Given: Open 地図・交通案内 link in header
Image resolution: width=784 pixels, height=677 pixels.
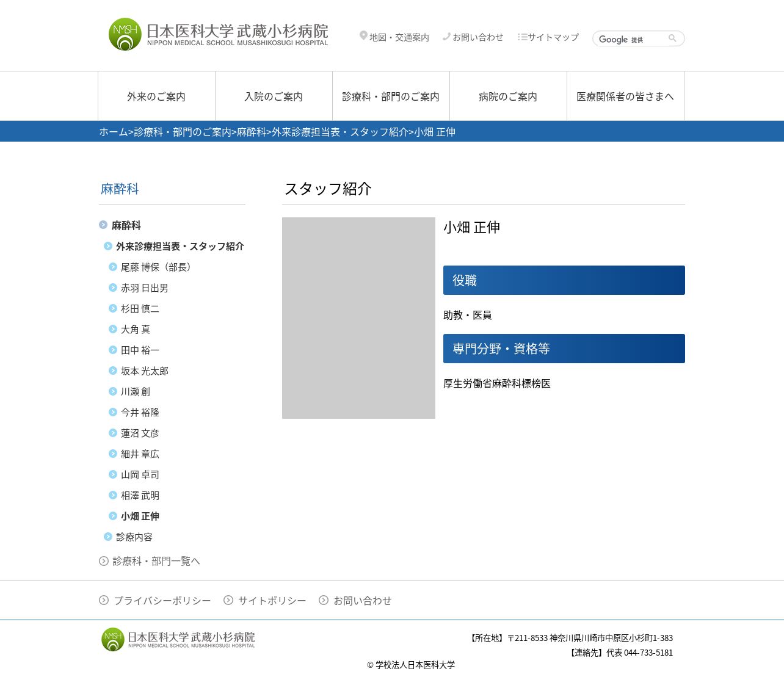Looking at the screenshot, I should pyautogui.click(x=399, y=37).
